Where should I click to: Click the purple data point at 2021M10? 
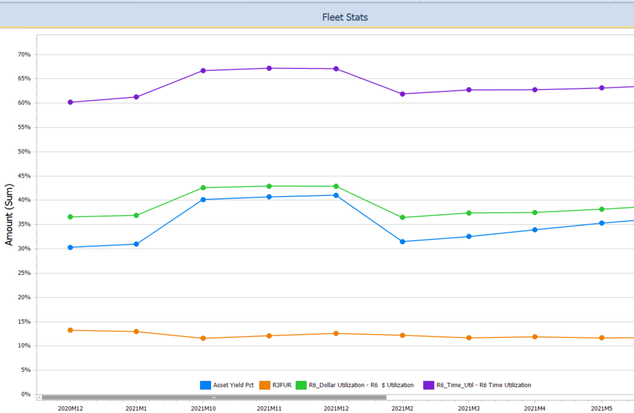[x=203, y=71]
